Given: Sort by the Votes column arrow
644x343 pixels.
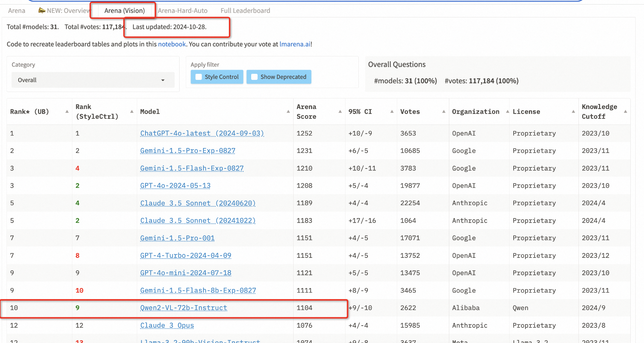Looking at the screenshot, I should click(x=444, y=112).
